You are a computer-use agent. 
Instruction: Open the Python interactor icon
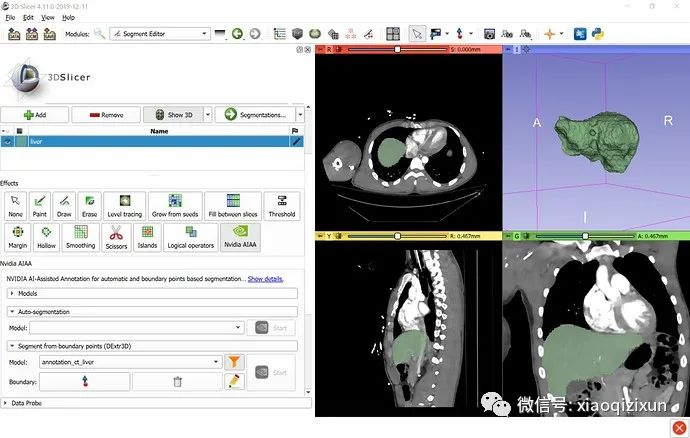tap(598, 34)
